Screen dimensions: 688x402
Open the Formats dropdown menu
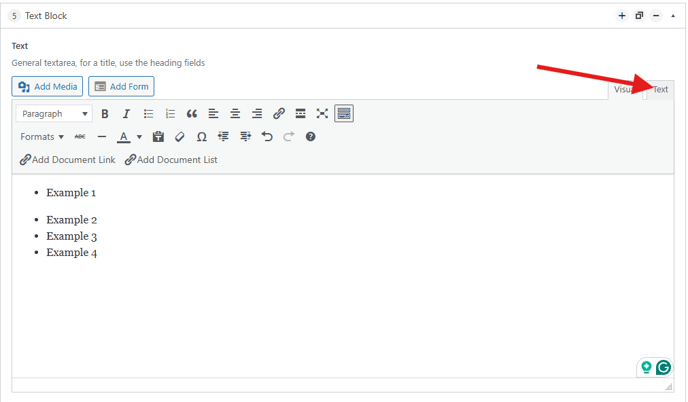click(42, 137)
